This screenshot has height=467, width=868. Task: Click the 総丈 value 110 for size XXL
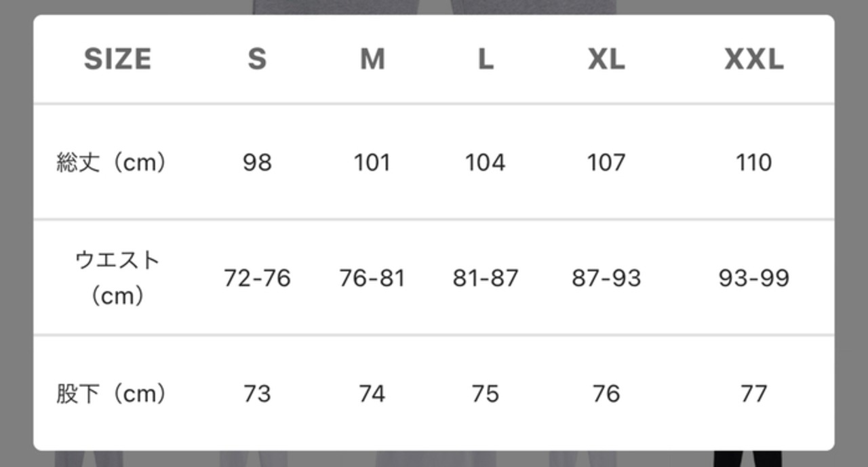tap(754, 163)
